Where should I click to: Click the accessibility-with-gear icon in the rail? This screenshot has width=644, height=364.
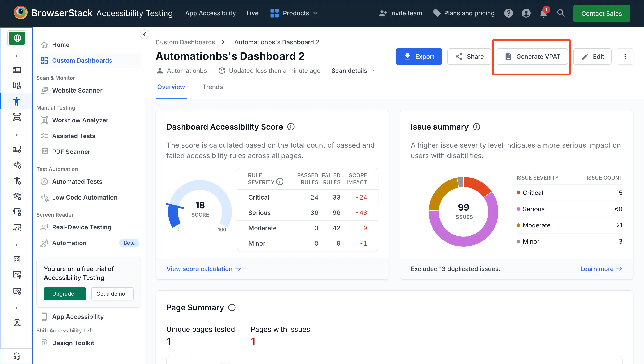17,180
